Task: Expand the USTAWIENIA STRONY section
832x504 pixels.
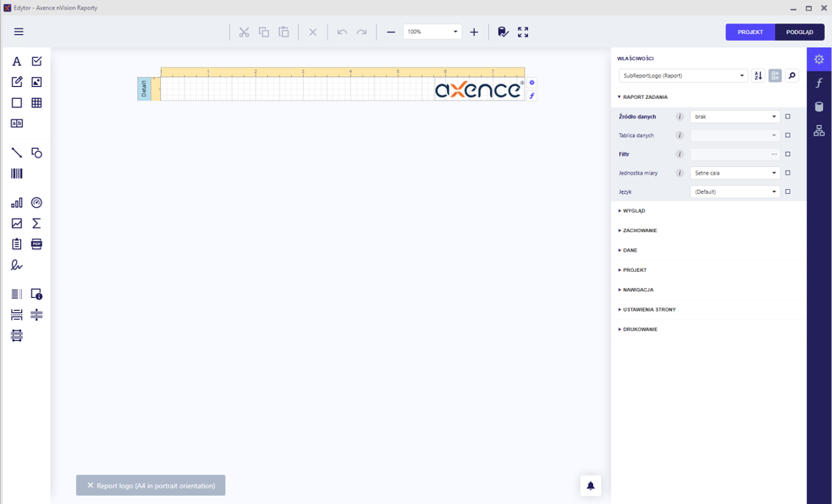Action: point(649,310)
